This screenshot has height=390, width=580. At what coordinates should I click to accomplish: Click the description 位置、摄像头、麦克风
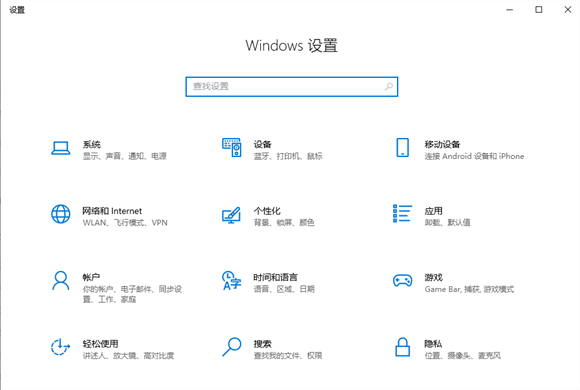click(x=463, y=356)
